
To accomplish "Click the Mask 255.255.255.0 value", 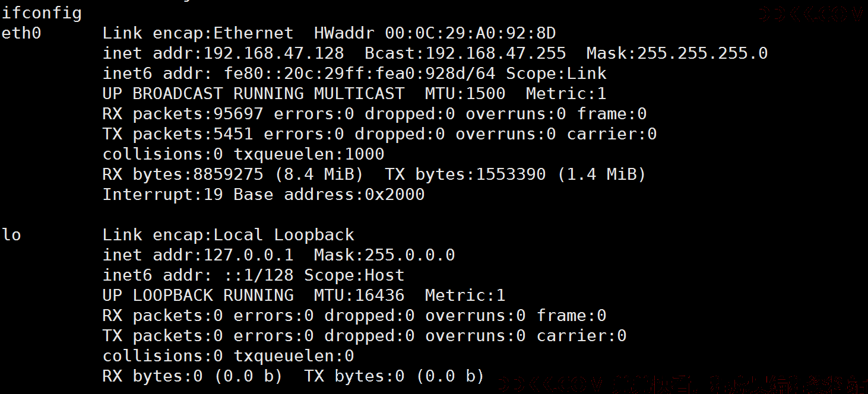I will tap(677, 53).
